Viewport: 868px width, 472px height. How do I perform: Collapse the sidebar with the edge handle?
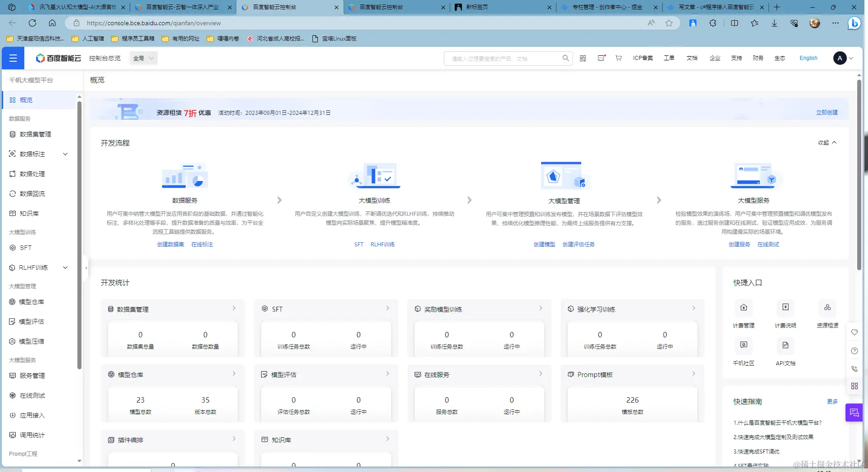(x=86, y=268)
